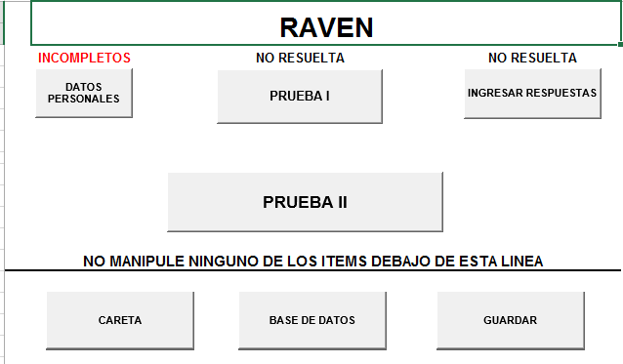623x364 pixels.
Task: Select NO RESUELTA label above INGRESAR RESPUESTAS
Action: click(532, 58)
